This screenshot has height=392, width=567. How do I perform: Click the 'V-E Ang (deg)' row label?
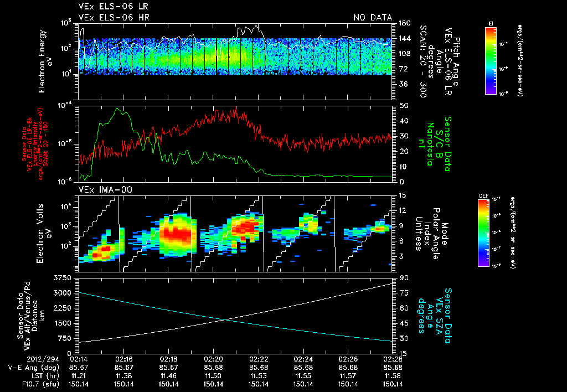pos(34,368)
